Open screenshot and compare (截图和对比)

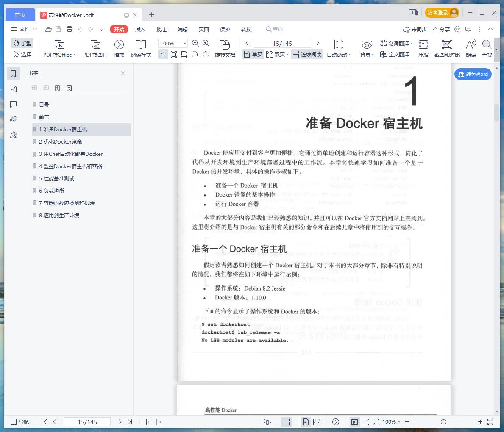tap(447, 49)
